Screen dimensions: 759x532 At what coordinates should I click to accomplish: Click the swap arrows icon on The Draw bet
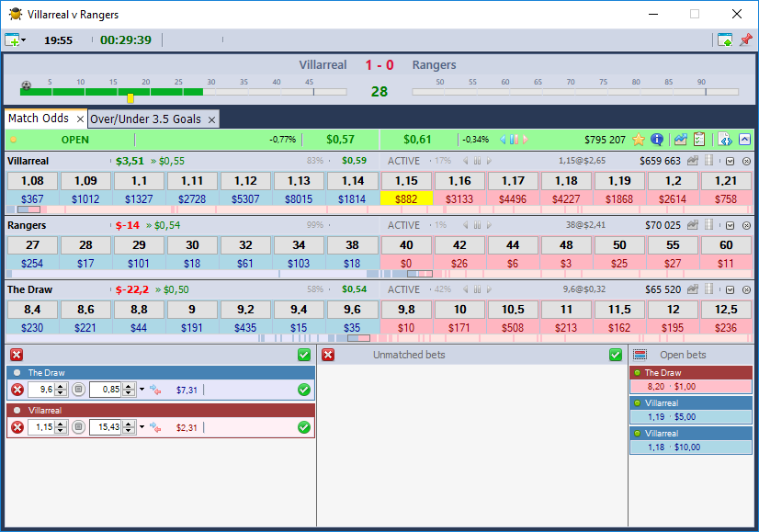(x=154, y=390)
